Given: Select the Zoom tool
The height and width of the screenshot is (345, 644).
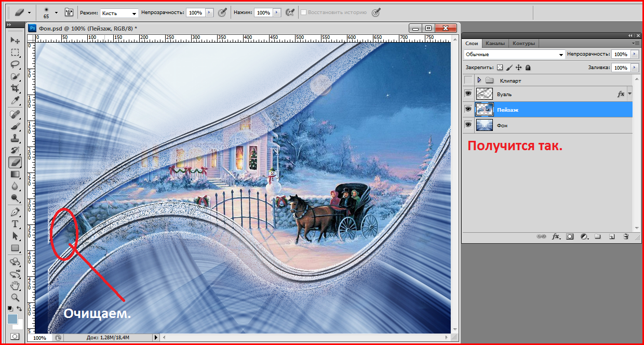Looking at the screenshot, I should point(16,298).
